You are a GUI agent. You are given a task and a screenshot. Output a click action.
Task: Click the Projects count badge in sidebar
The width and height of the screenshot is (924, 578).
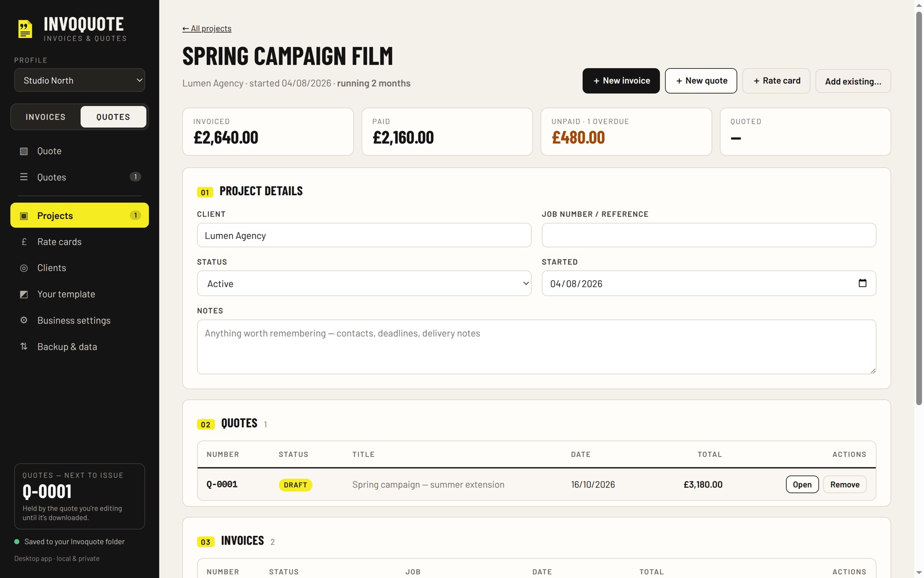135,215
